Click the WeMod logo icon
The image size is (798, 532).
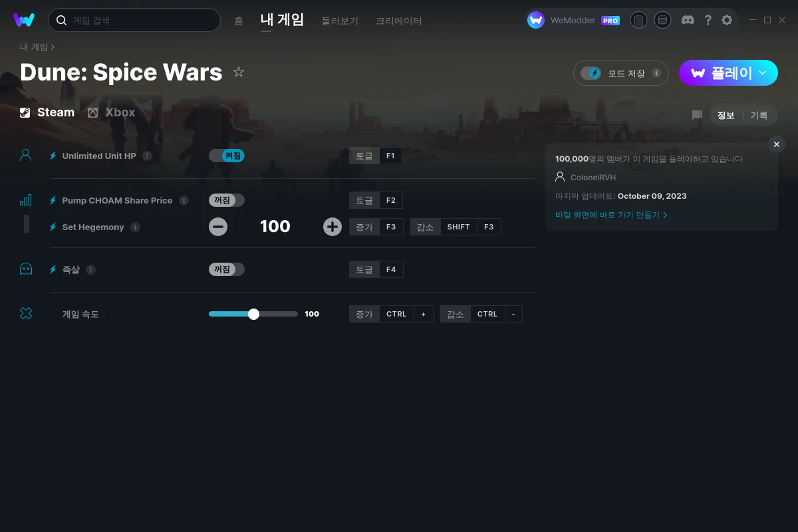tap(24, 20)
